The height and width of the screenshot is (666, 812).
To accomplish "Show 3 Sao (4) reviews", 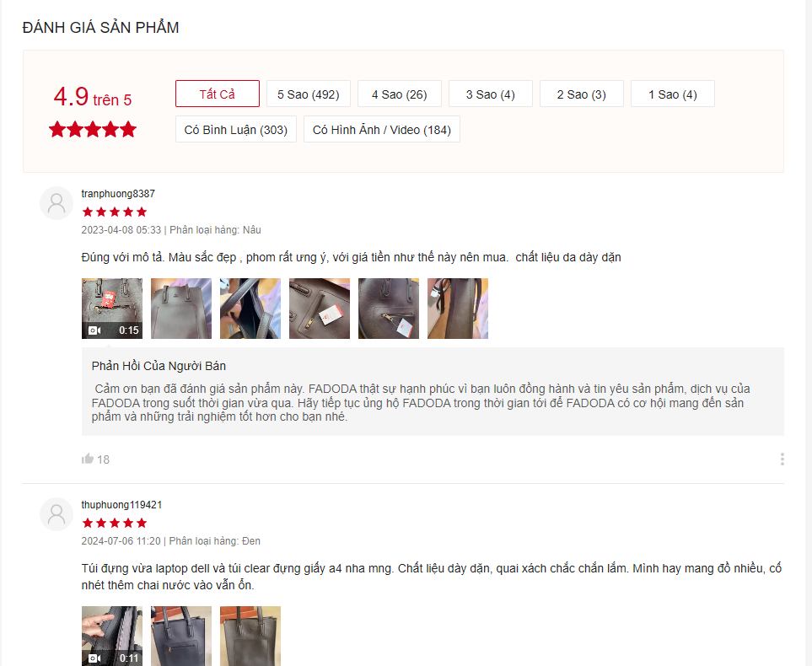I will pos(491,94).
